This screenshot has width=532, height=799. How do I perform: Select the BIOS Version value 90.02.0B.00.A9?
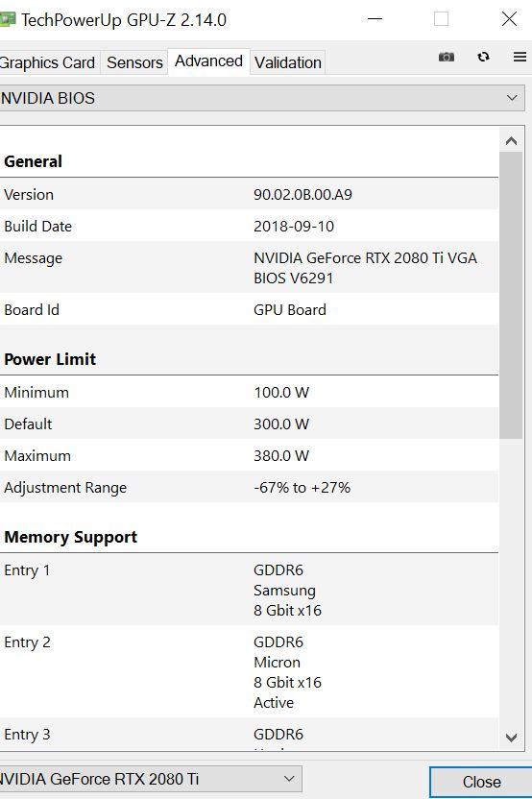tap(302, 195)
